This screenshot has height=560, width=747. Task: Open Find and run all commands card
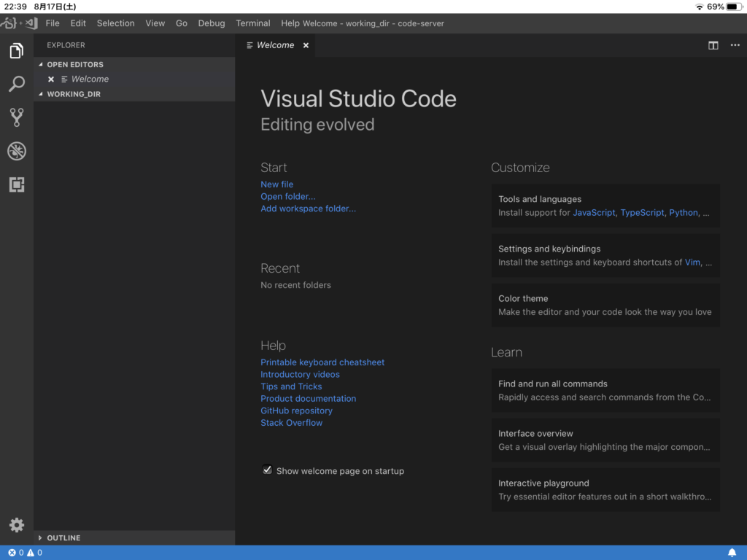pos(605,391)
